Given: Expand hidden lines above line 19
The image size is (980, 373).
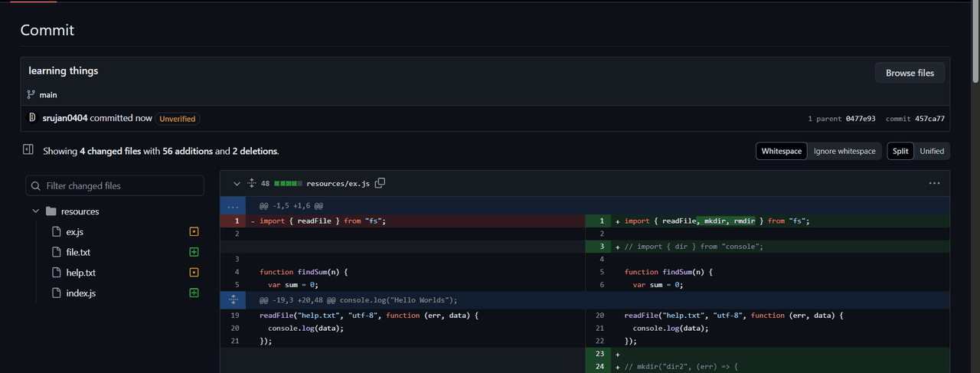Looking at the screenshot, I should (x=234, y=299).
